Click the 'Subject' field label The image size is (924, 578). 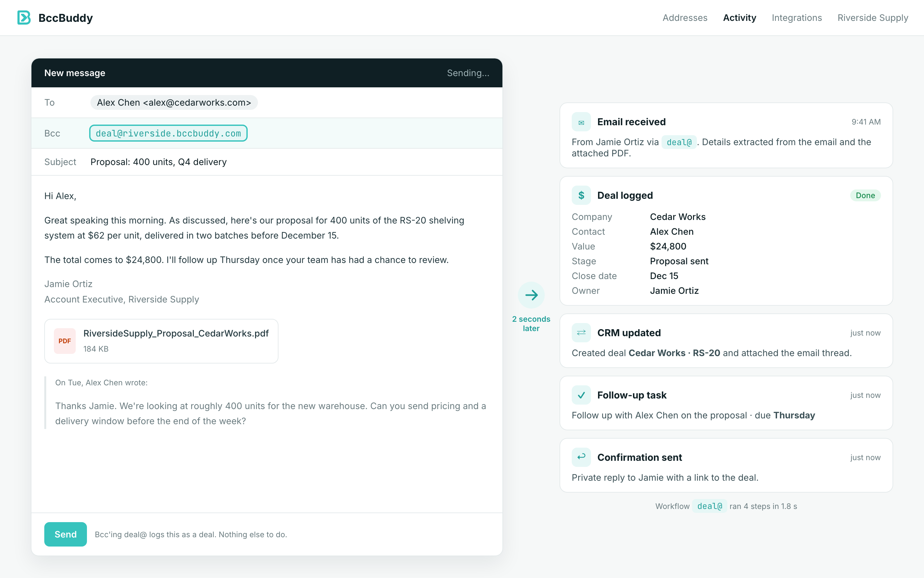click(x=60, y=162)
